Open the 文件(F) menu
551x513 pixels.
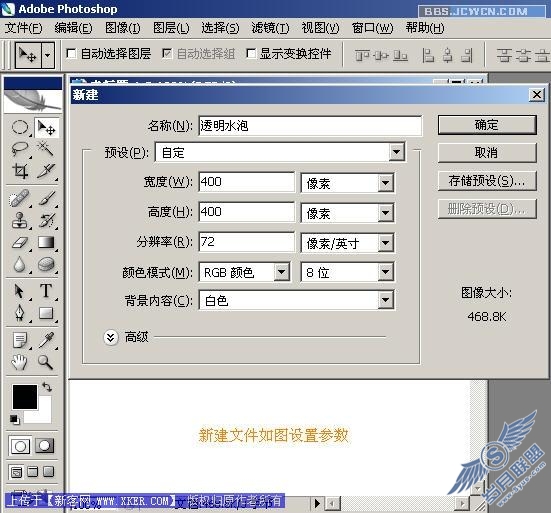coord(23,28)
